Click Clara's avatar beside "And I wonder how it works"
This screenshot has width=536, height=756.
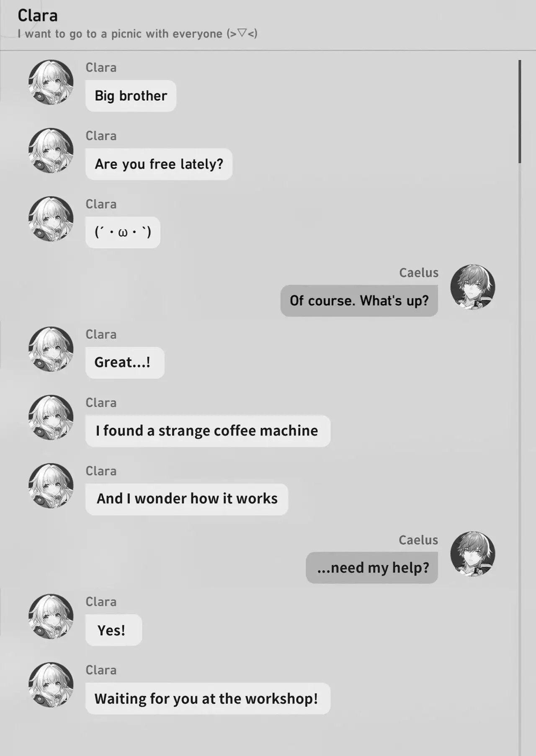51,485
